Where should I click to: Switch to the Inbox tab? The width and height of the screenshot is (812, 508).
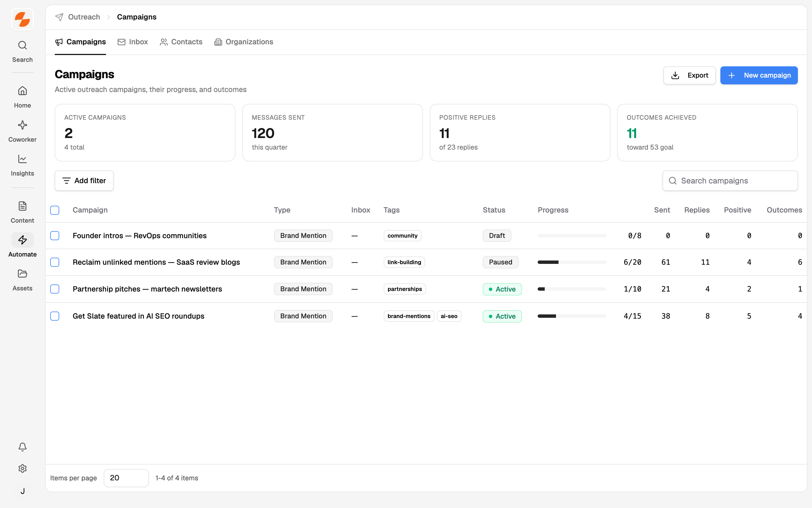[133, 42]
